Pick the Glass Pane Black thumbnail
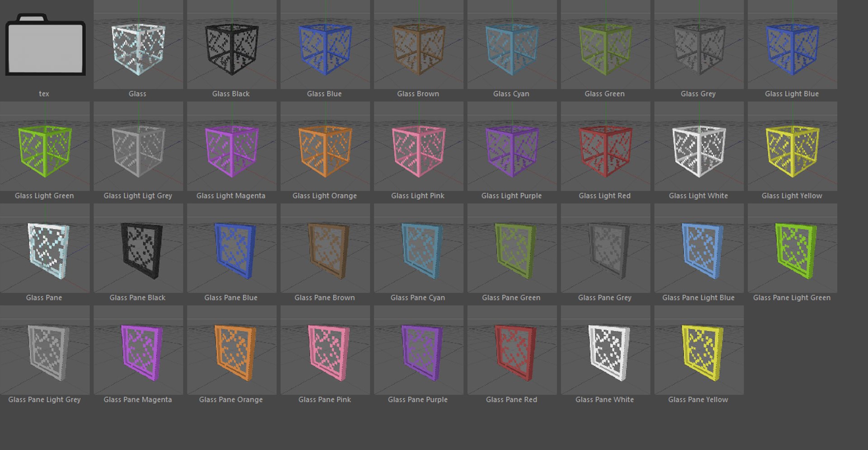This screenshot has height=450, width=868. (x=138, y=248)
